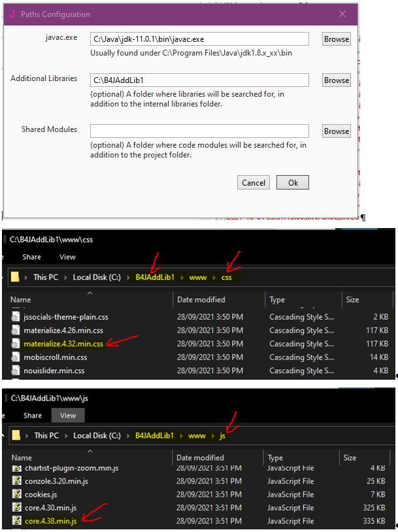Go to B4JAddLib1 in the js address bar
The height and width of the screenshot is (532, 398).
[154, 436]
